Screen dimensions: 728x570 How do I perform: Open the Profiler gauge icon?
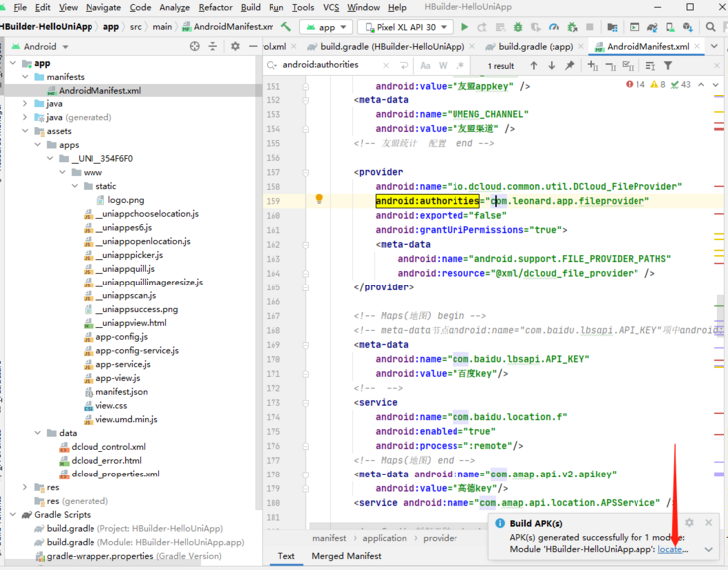pyautogui.click(x=553, y=27)
